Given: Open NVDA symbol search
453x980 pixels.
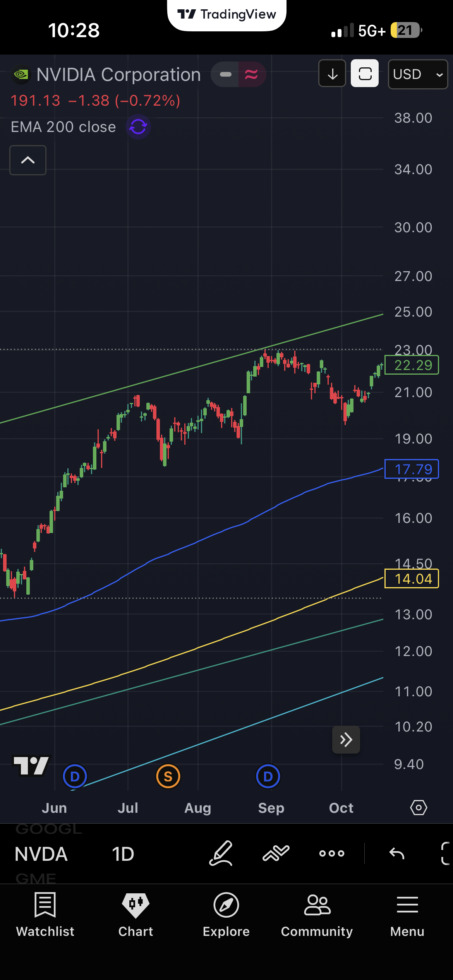Looking at the screenshot, I should point(41,854).
